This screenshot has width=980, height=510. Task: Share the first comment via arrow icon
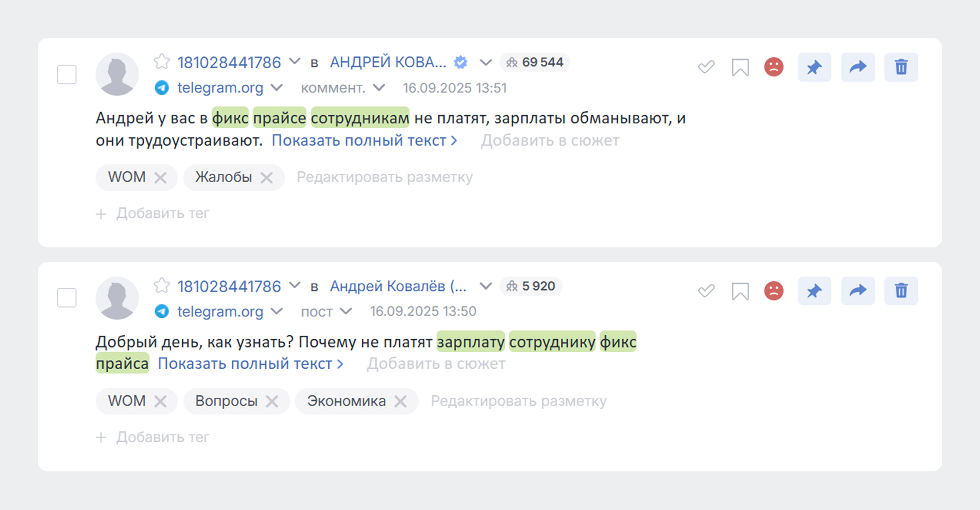(857, 67)
